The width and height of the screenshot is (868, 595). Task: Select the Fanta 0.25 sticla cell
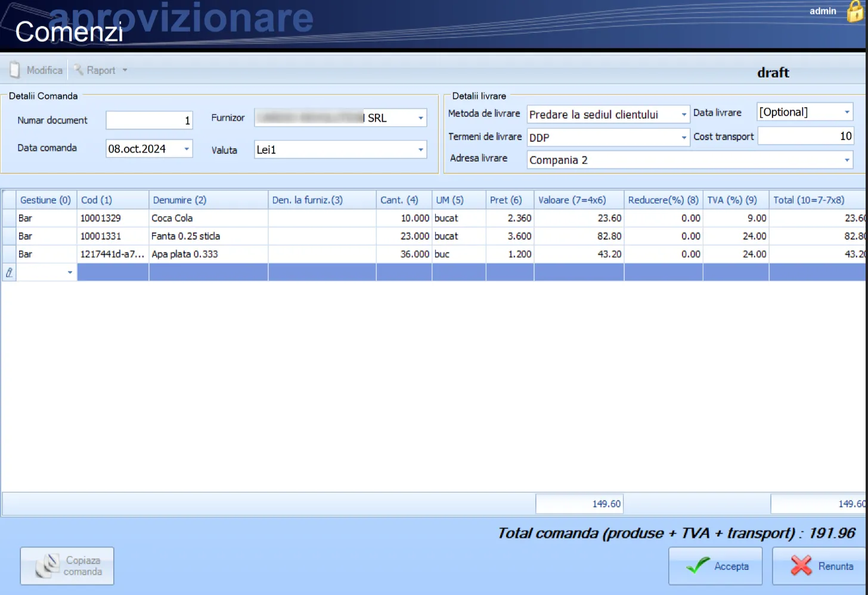point(208,236)
